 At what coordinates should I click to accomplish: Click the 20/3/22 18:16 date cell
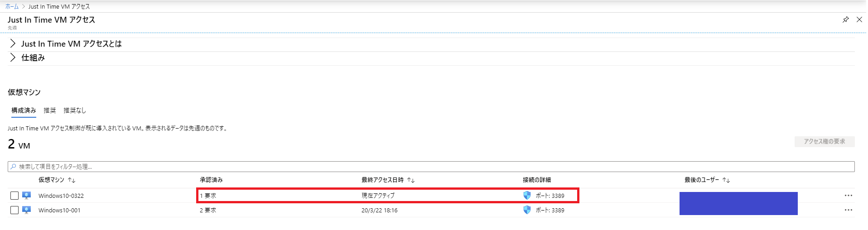click(380, 211)
